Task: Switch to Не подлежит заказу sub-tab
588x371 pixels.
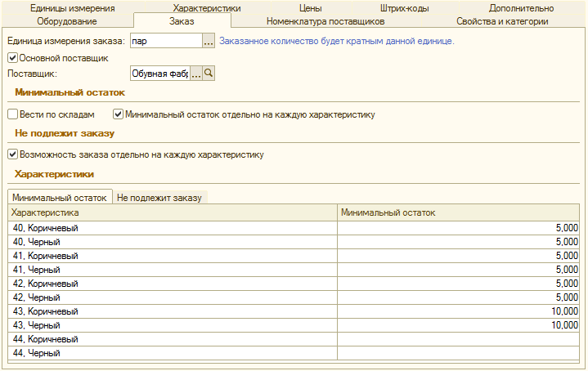Action: [159, 198]
